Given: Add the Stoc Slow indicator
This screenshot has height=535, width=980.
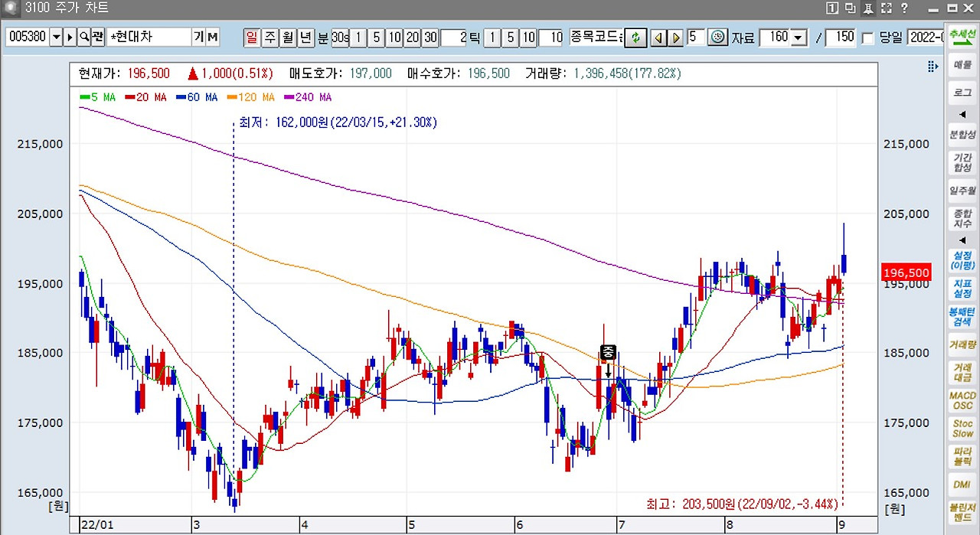Looking at the screenshot, I should [x=962, y=429].
